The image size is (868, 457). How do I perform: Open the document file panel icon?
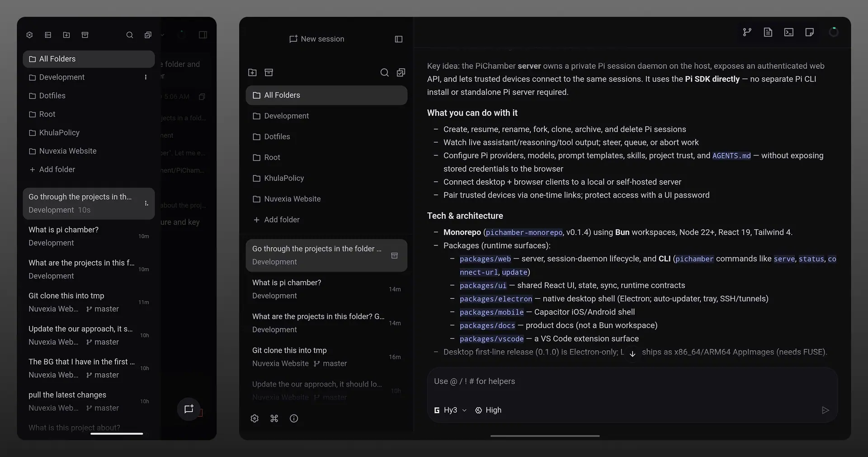(x=768, y=32)
